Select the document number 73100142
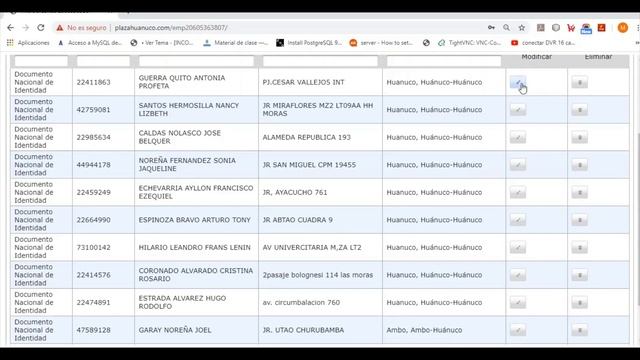Image resolution: width=640 pixels, height=360 pixels. pyautogui.click(x=93, y=248)
